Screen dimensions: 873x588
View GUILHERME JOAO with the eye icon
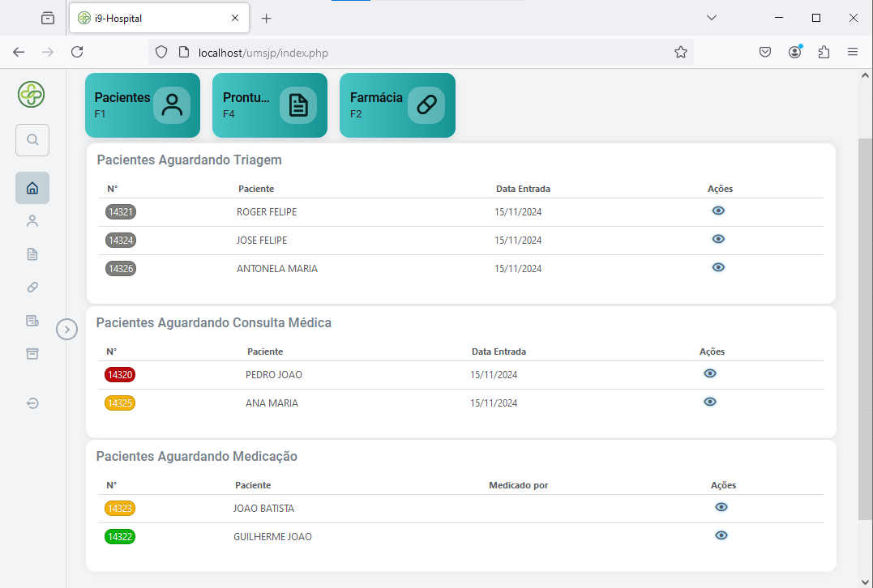[721, 535]
